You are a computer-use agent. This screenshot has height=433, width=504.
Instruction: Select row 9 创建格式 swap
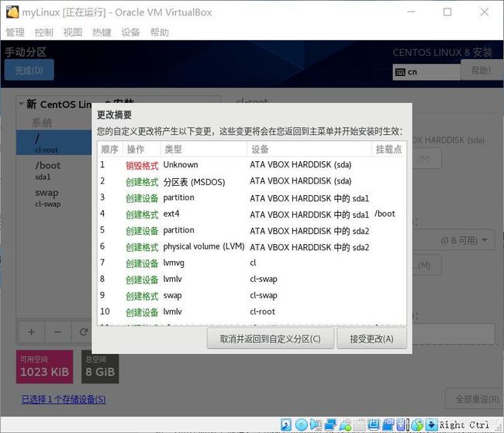pyautogui.click(x=252, y=296)
